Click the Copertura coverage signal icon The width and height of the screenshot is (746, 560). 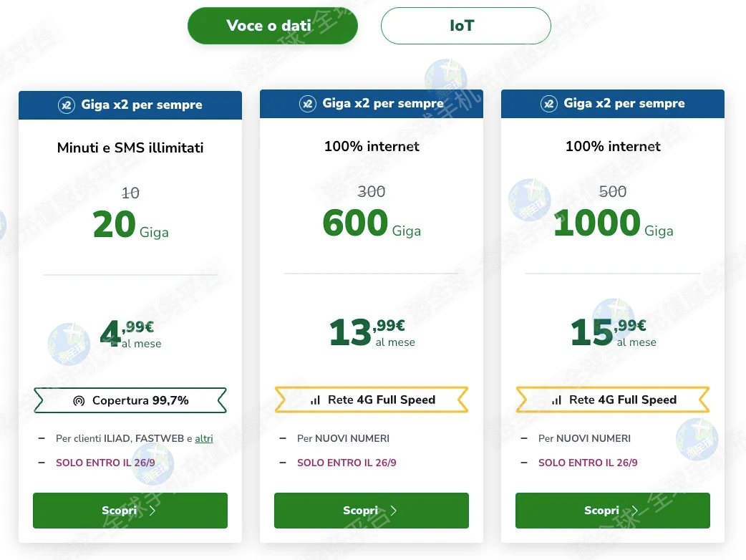coord(79,401)
